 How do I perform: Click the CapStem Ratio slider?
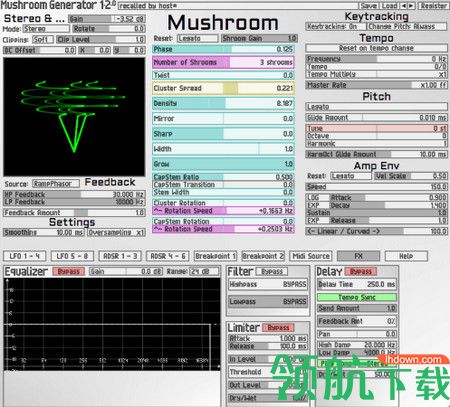click(223, 177)
